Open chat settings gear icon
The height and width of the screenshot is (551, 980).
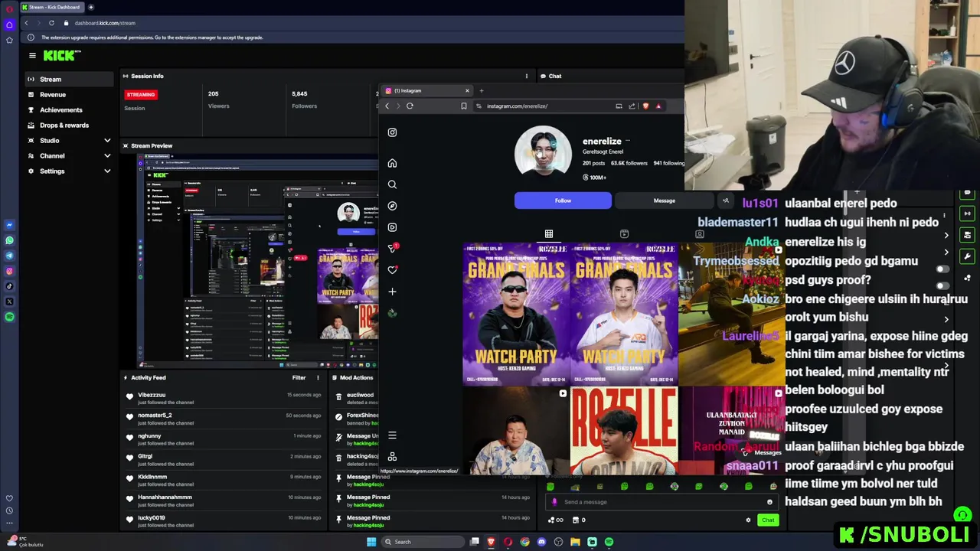(748, 520)
